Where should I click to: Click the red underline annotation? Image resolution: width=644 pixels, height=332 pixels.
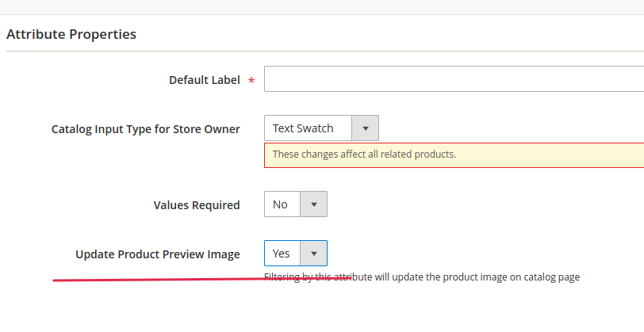pyautogui.click(x=201, y=280)
